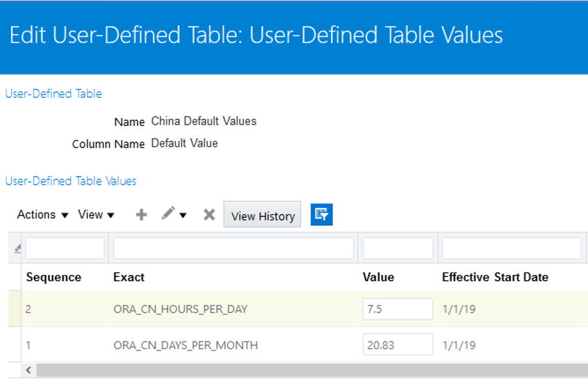This screenshot has height=381, width=588.
Task: Click the User-Defined Table Values section heading
Action: [71, 181]
